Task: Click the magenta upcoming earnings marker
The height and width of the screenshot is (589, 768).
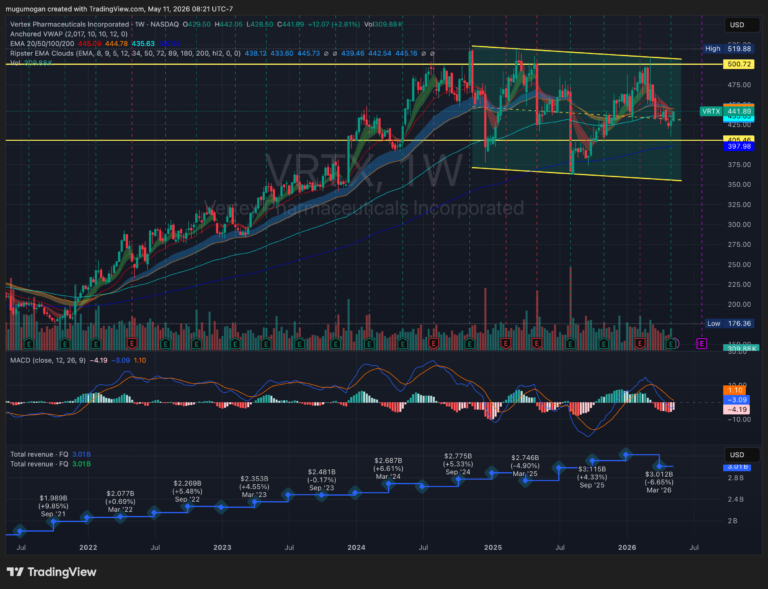Action: click(x=701, y=344)
